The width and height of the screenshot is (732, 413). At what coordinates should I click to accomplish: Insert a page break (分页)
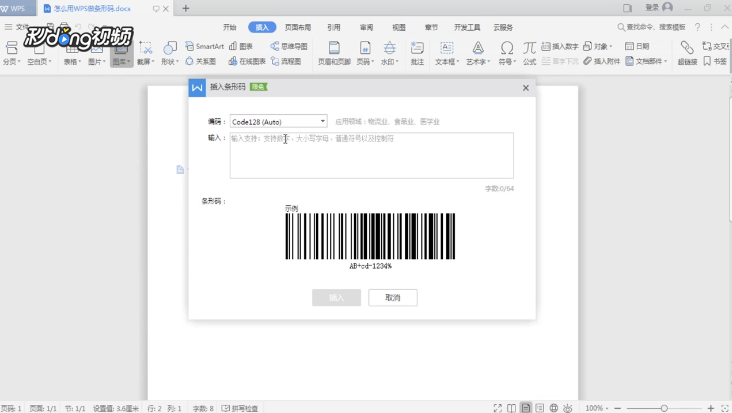click(x=11, y=52)
